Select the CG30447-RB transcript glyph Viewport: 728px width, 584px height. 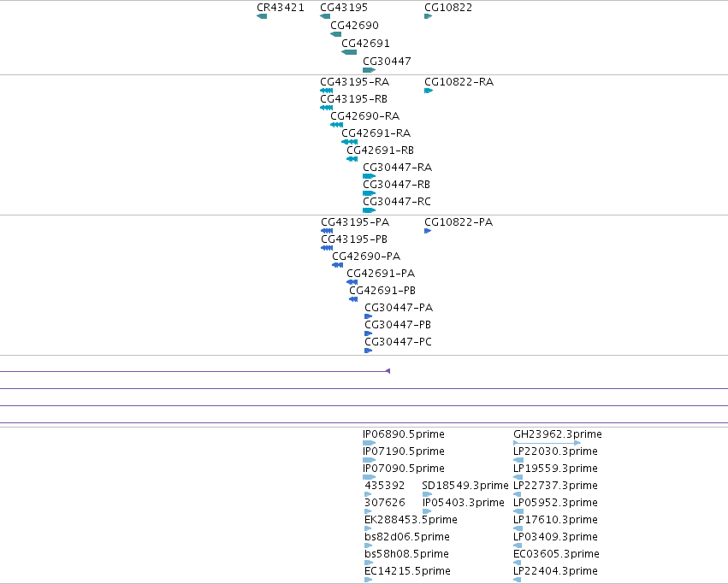click(369, 193)
